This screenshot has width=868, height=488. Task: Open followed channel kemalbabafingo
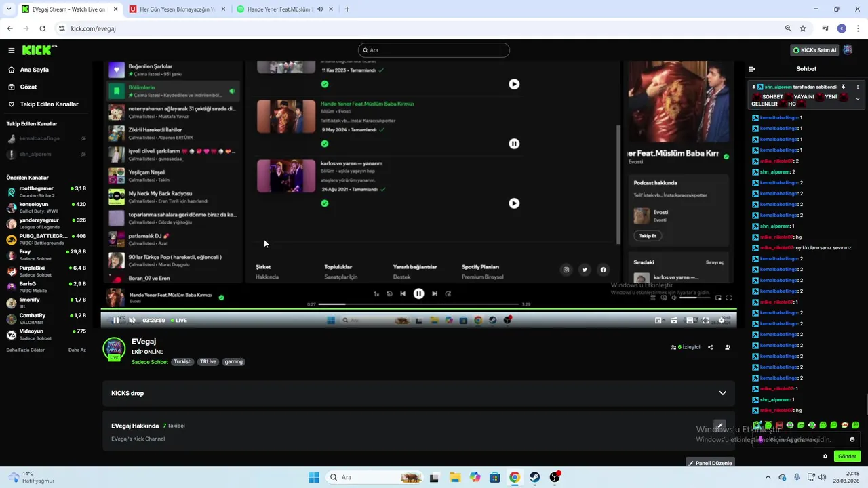tap(46, 138)
